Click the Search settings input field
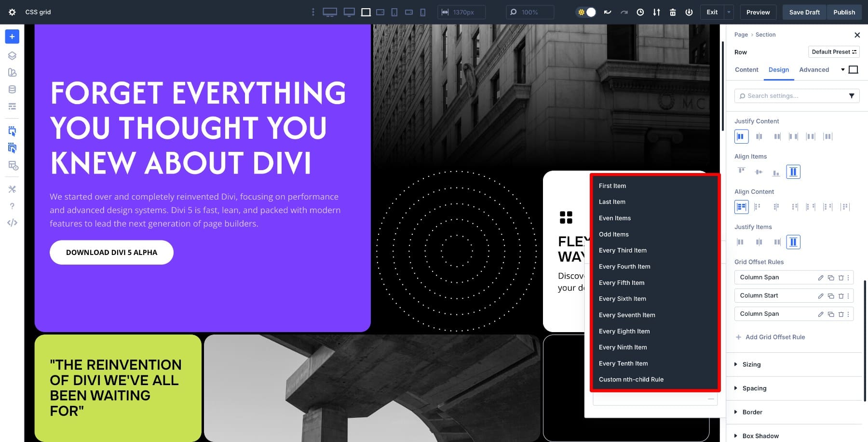The height and width of the screenshot is (442, 868). tap(793, 96)
